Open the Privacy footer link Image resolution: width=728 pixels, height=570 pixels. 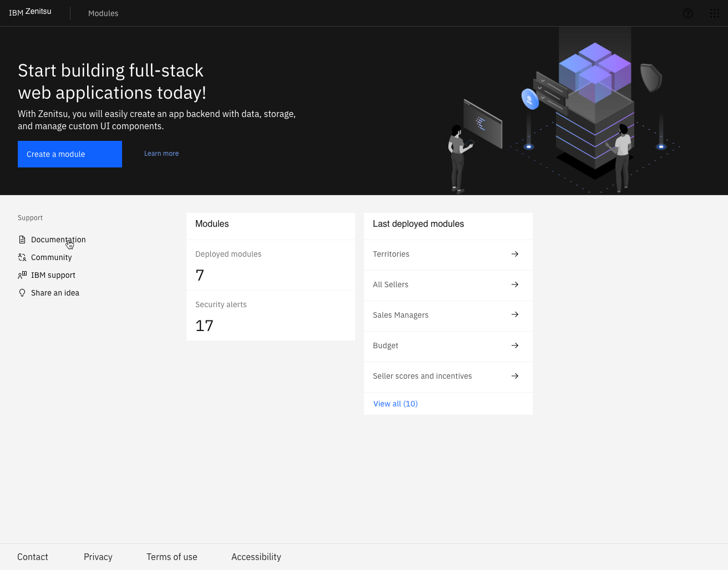(98, 557)
